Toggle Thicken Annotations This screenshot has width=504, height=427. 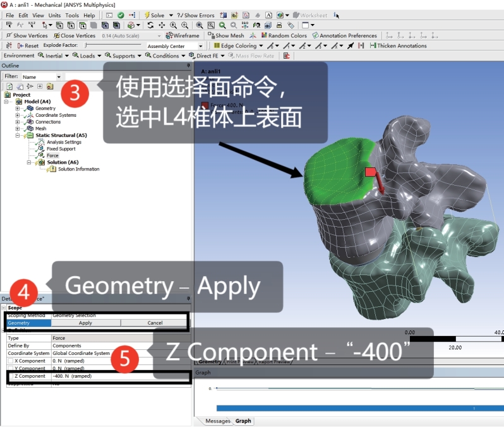[x=399, y=45]
